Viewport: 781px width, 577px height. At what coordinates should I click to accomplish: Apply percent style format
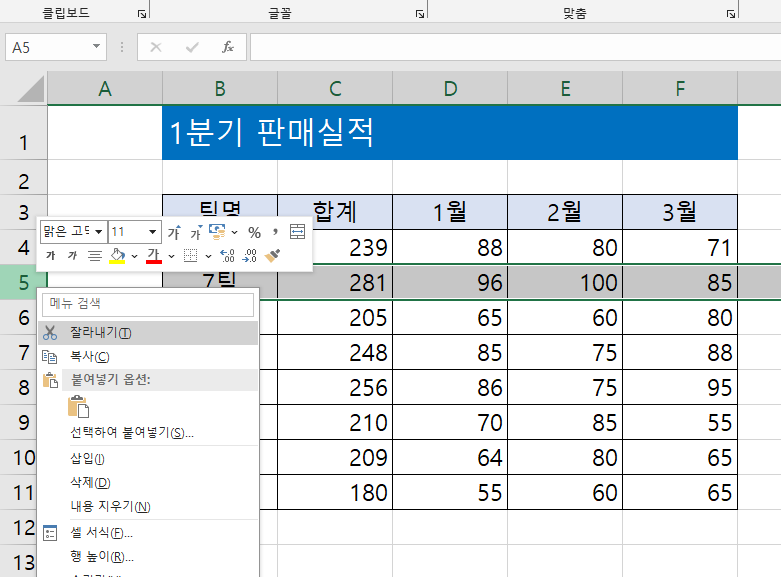coord(255,232)
